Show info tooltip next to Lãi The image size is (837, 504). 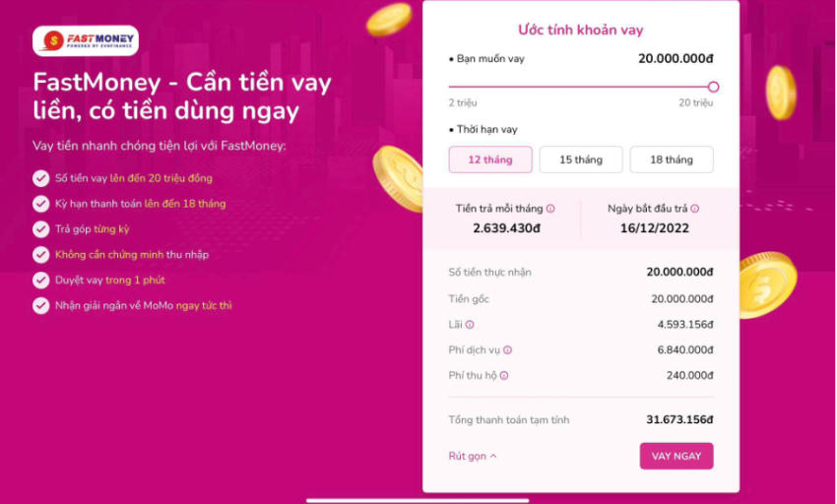(x=469, y=325)
